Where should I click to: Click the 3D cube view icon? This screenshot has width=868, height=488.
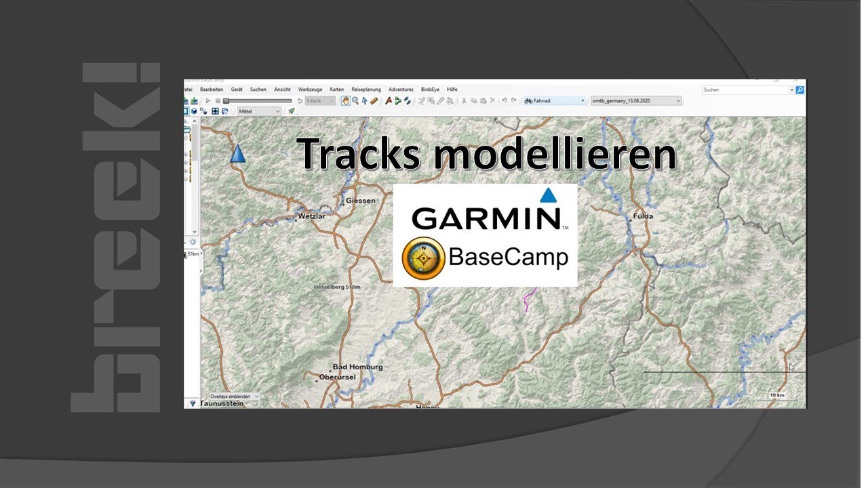pyautogui.click(x=193, y=111)
